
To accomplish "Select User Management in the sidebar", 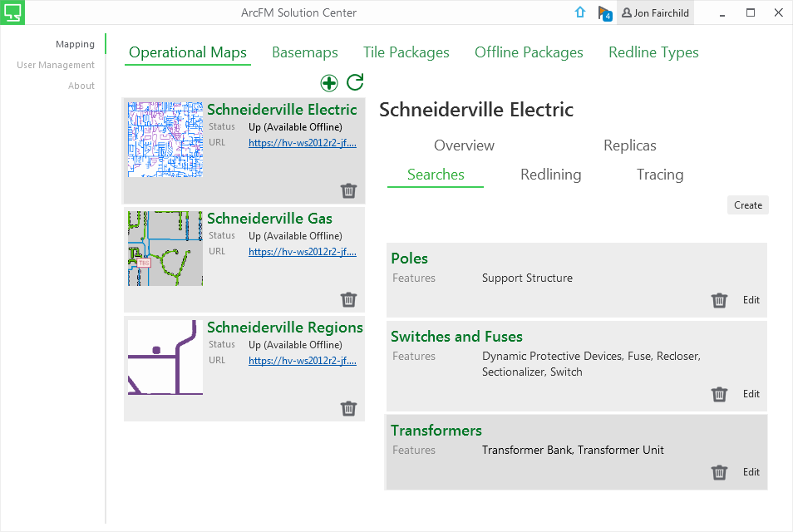I will click(x=55, y=64).
